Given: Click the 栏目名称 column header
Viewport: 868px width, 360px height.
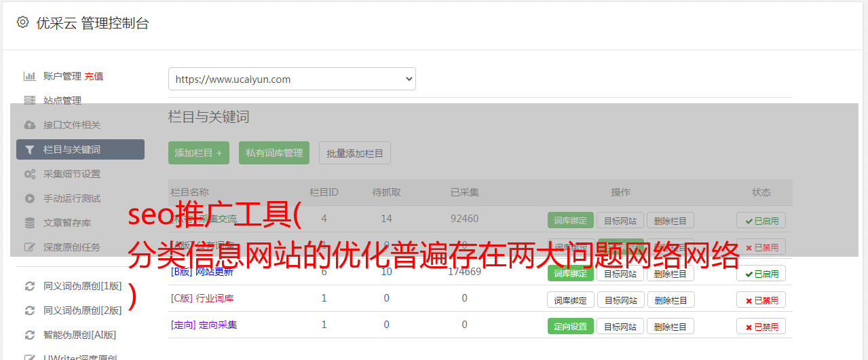Looking at the screenshot, I should (x=189, y=192).
